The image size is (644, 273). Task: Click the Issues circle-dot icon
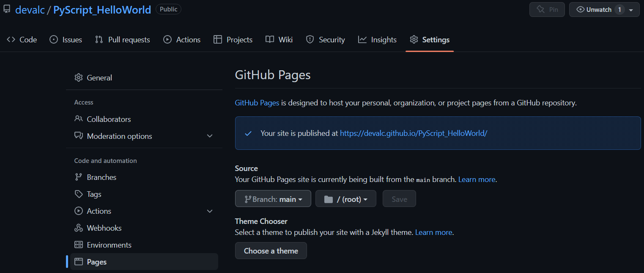pos(54,39)
